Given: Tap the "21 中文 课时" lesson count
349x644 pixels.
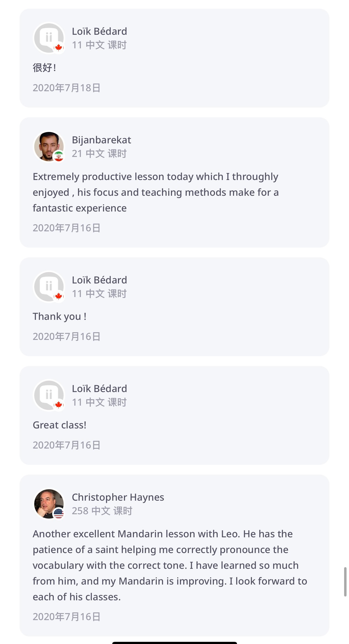Looking at the screenshot, I should [x=99, y=154].
